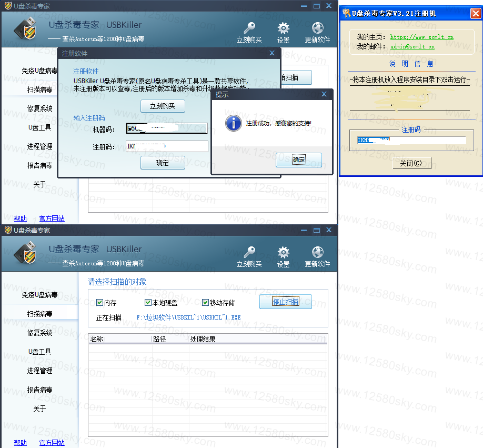Click the 机器码 input field
The image size is (483, 448).
click(167, 128)
